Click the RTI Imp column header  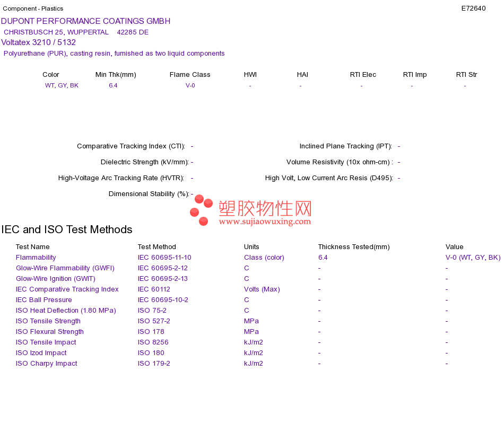tap(415, 75)
